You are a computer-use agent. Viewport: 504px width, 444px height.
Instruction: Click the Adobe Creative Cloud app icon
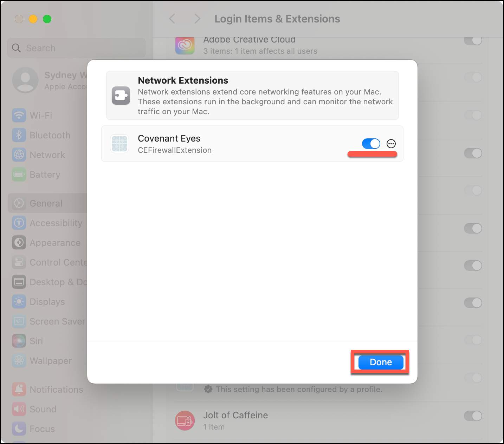[185, 45]
